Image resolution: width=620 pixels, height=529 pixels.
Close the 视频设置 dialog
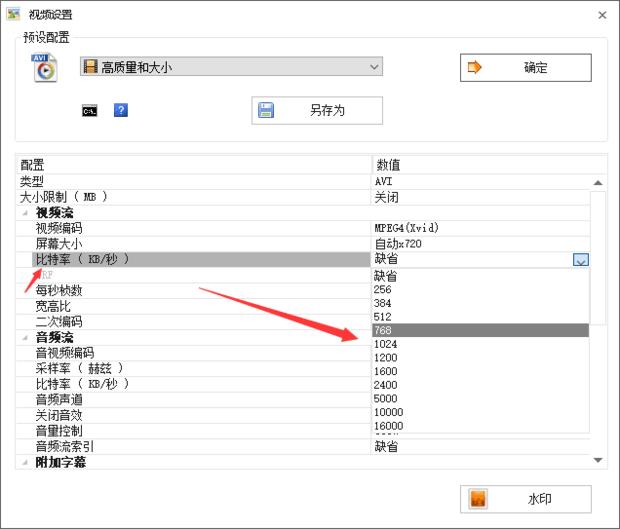coord(602,15)
